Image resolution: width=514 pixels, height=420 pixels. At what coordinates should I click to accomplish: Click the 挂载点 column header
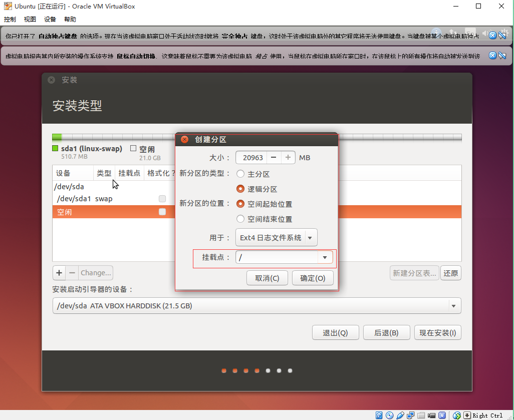[x=129, y=173]
